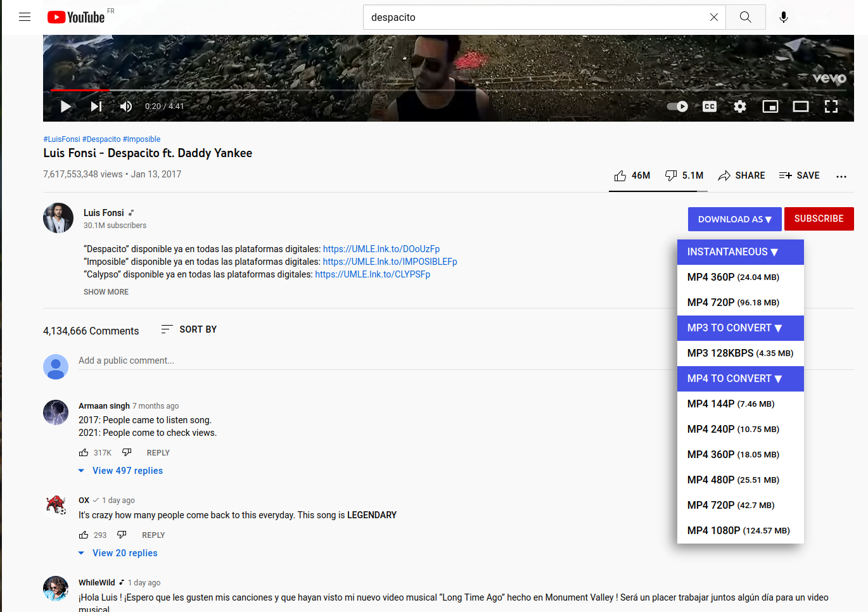Collapse the MP3 TO CONVERT section

[741, 328]
